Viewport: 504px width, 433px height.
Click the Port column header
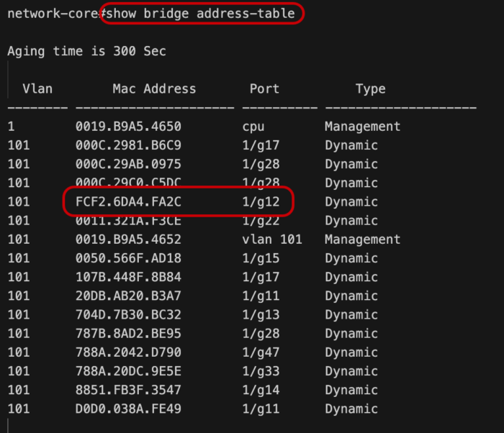264,88
